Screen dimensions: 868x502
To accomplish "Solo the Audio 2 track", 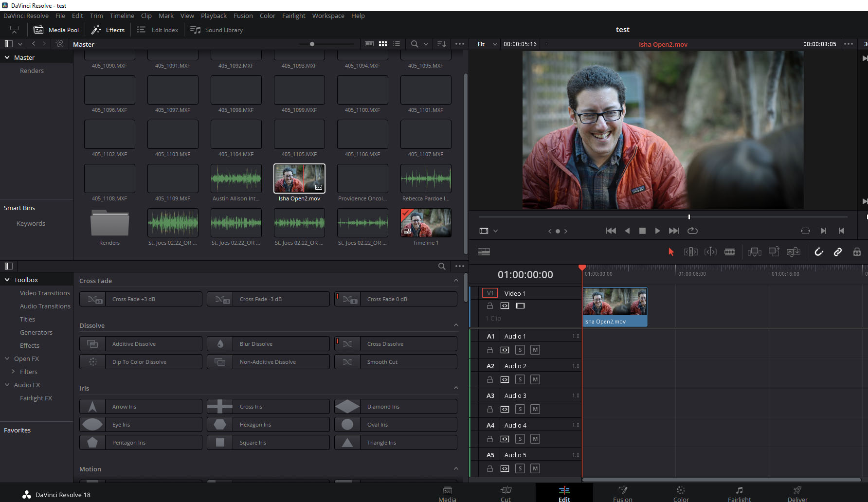I will [520, 379].
